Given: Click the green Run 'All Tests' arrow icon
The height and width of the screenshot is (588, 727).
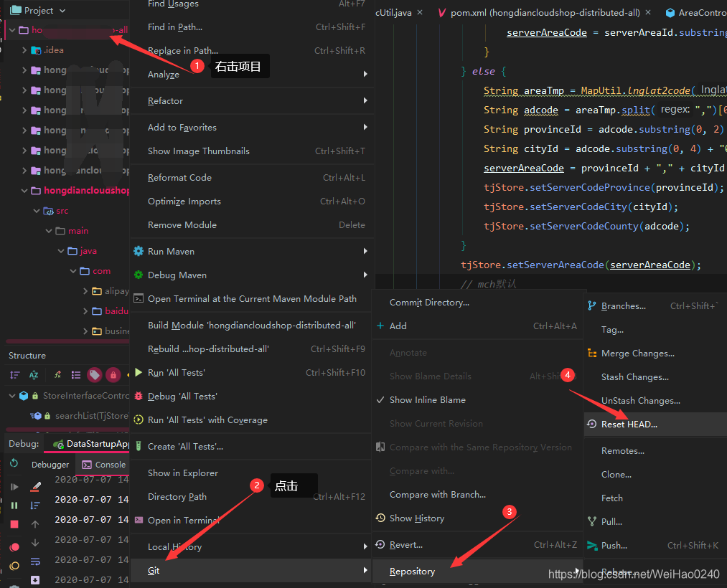Looking at the screenshot, I should (x=139, y=372).
